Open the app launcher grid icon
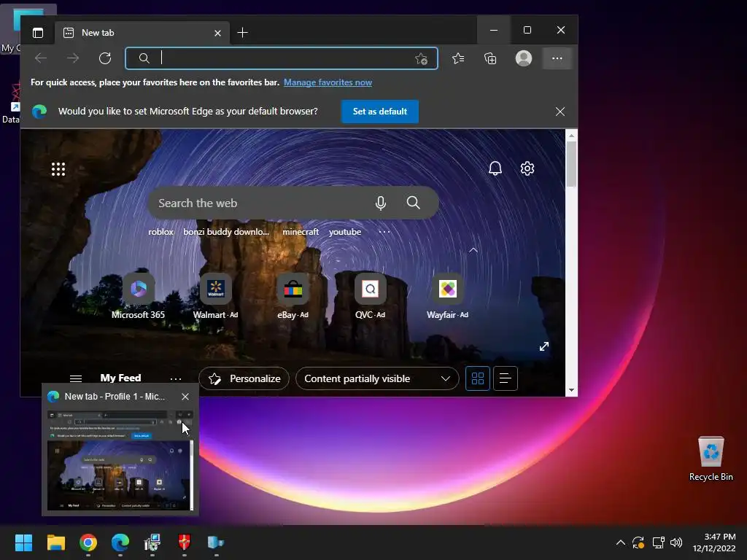This screenshot has height=560, width=747. [58, 169]
